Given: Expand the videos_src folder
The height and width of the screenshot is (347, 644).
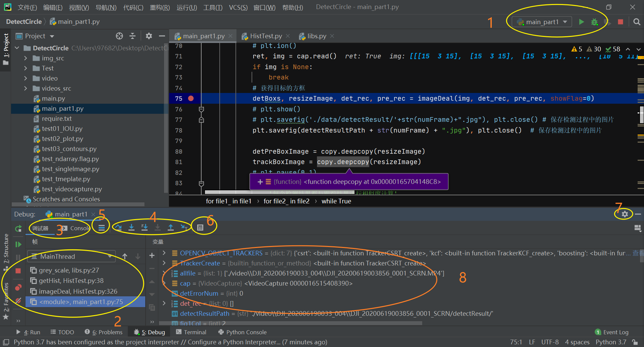Looking at the screenshot, I should pos(26,88).
